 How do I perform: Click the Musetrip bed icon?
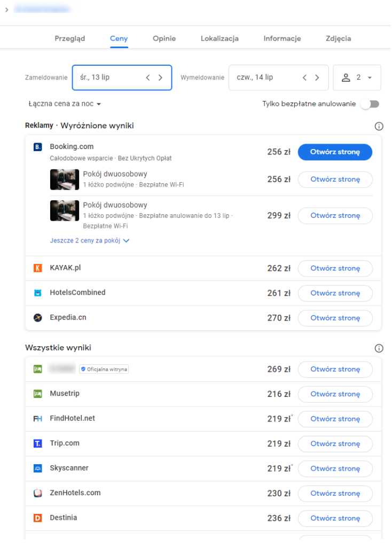point(38,394)
